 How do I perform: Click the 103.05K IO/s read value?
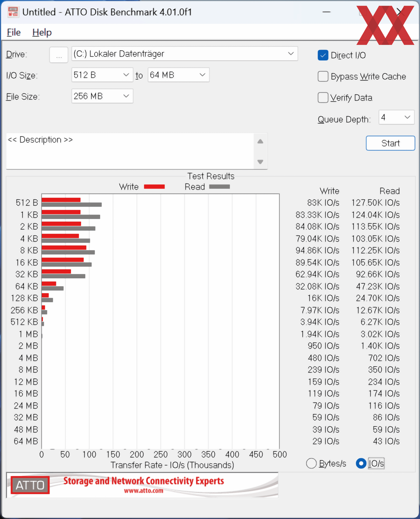tap(375, 239)
